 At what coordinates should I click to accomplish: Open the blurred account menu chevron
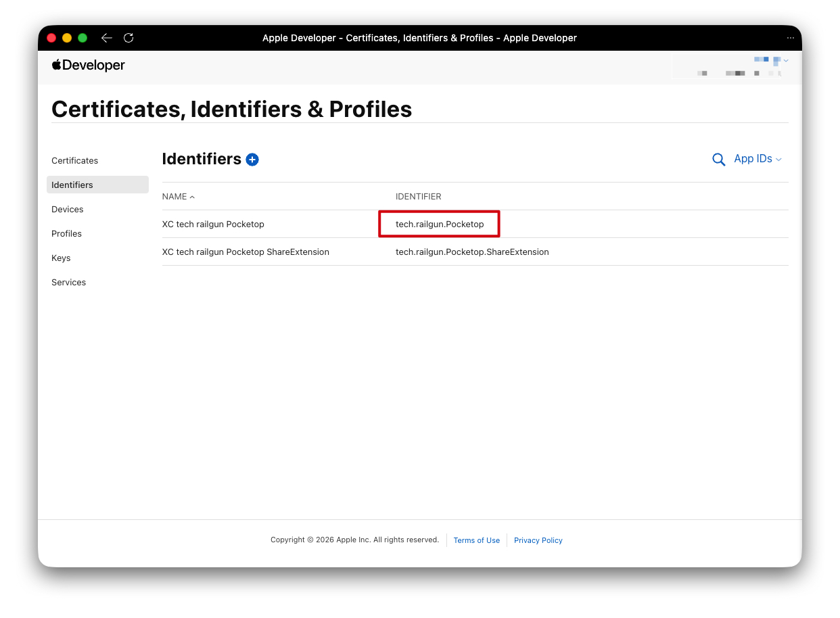point(786,61)
